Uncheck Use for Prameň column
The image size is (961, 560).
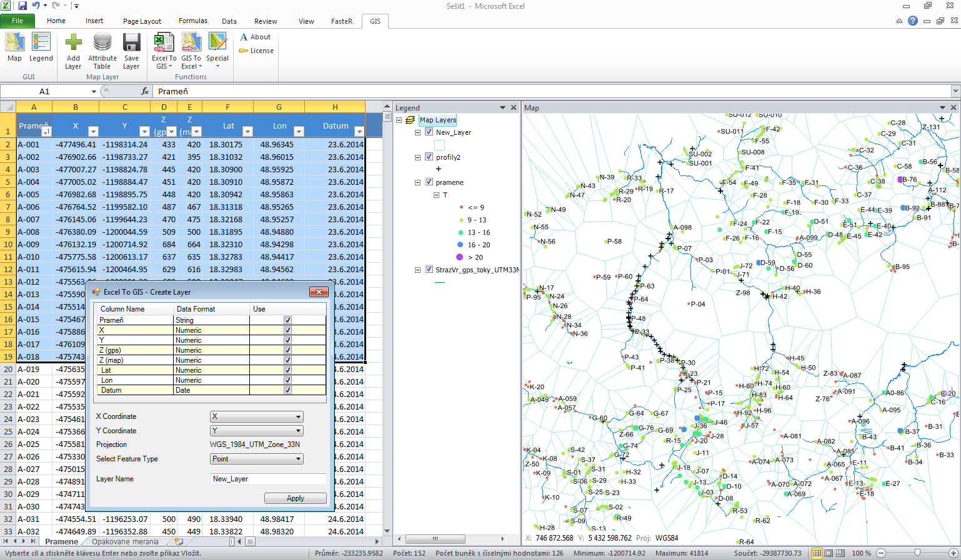pos(287,320)
